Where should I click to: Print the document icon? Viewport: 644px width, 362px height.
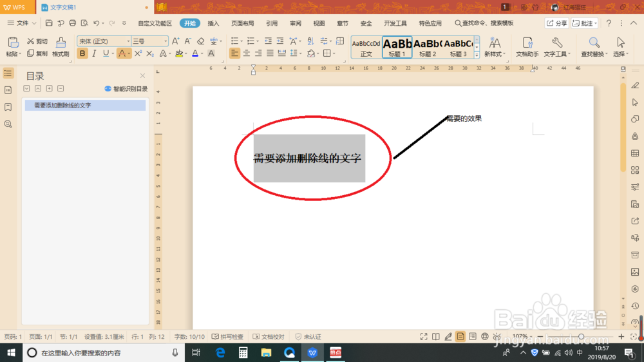[73, 23]
